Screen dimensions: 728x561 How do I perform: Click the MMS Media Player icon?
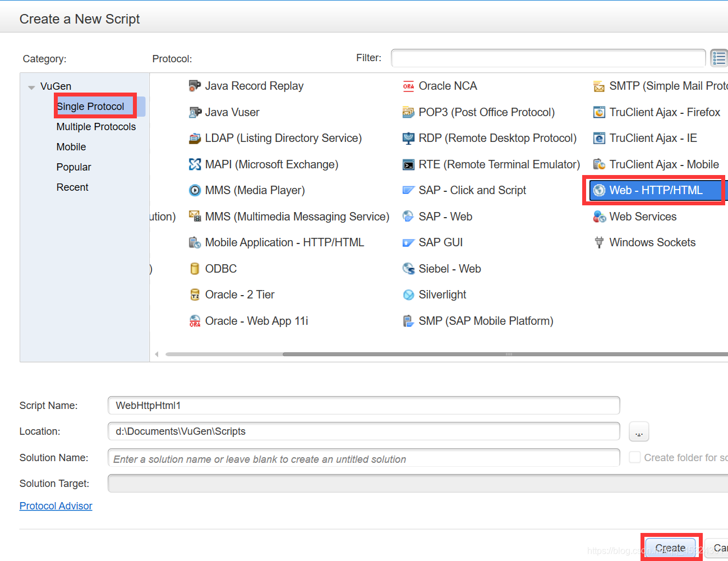point(195,190)
